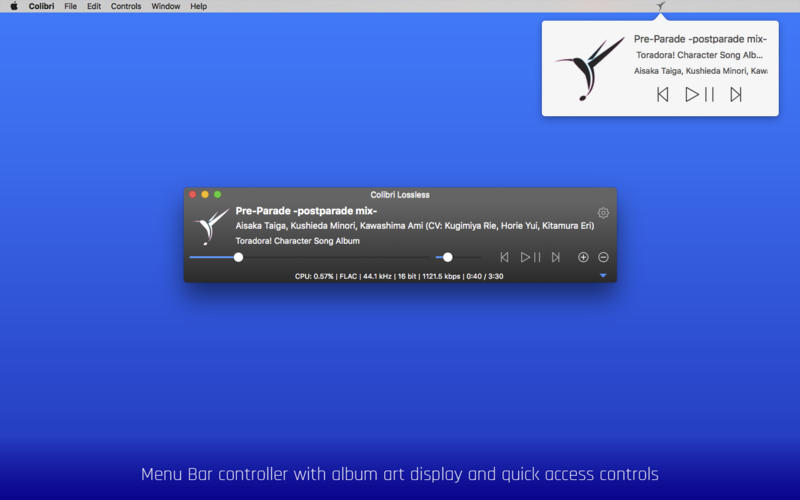Viewport: 800px width, 500px height.
Task: Click previous track button in Colibri window
Action: tap(504, 257)
